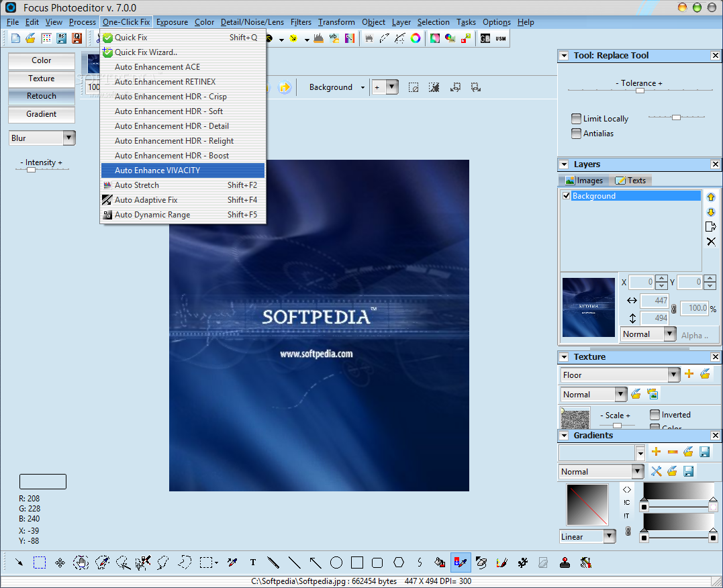Screen dimensions: 723x588
Task: Open the Blur retouch mode dropdown
Action: (69, 138)
